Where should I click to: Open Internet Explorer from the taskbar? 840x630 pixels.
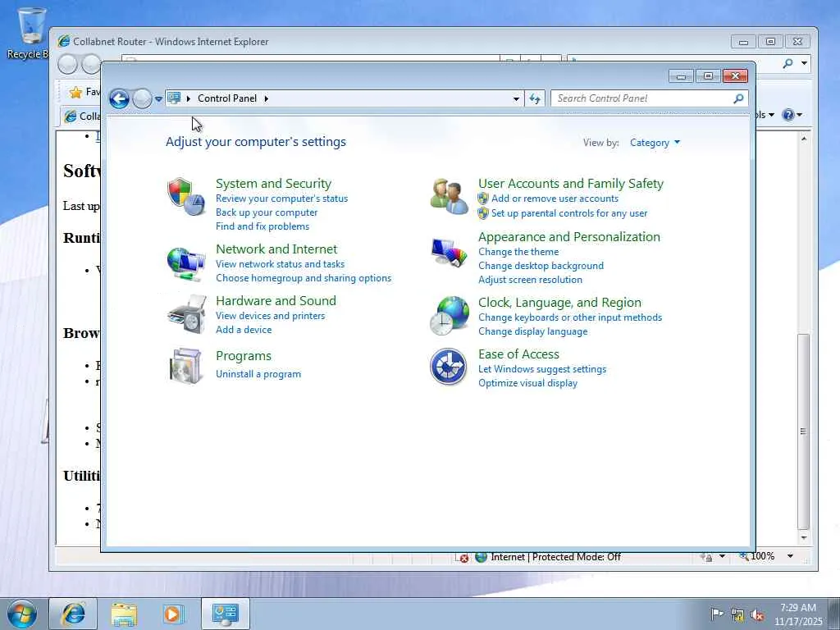73,614
